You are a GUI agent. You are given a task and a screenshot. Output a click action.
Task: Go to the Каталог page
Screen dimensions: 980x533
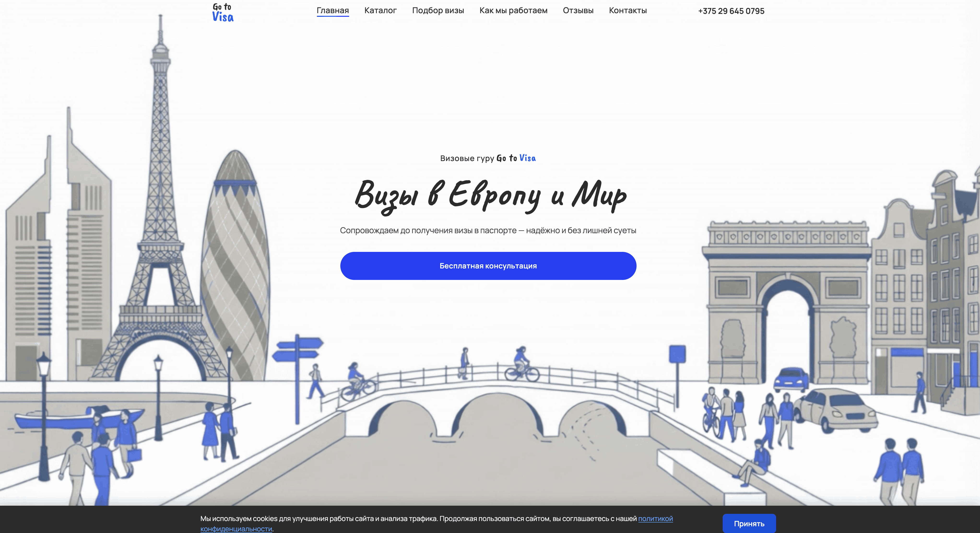click(380, 11)
